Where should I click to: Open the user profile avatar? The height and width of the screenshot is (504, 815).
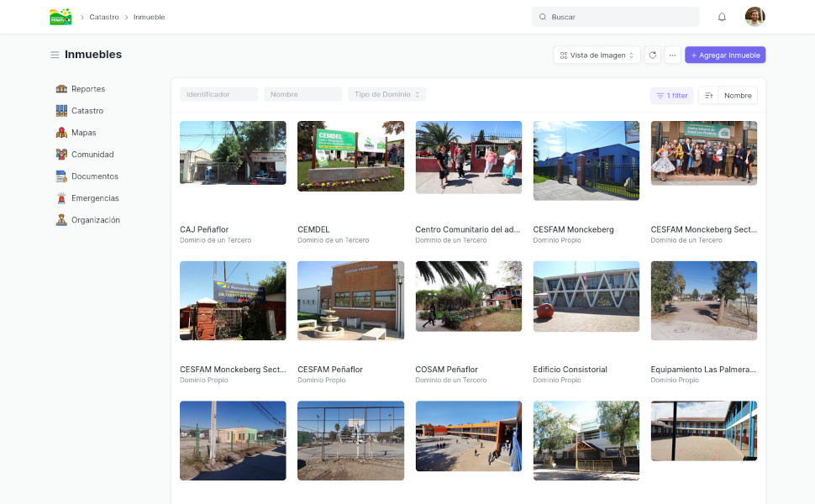click(755, 17)
